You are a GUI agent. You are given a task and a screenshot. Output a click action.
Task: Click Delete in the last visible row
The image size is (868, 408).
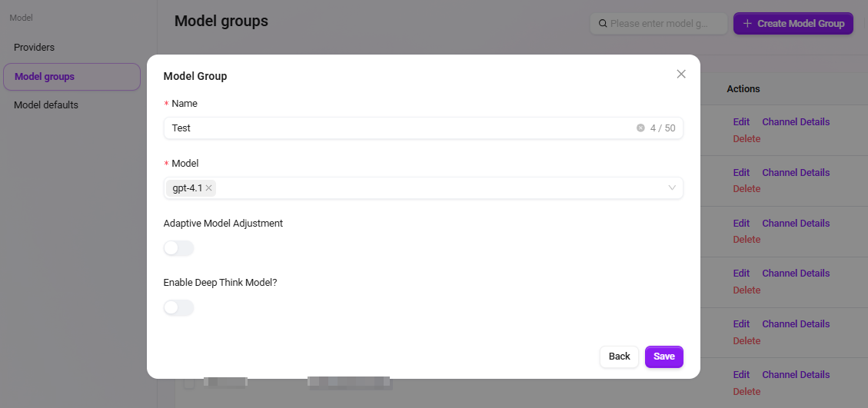click(747, 392)
